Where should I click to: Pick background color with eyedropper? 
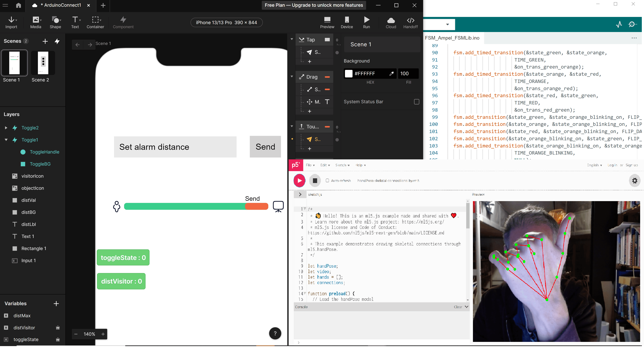pyautogui.click(x=391, y=73)
